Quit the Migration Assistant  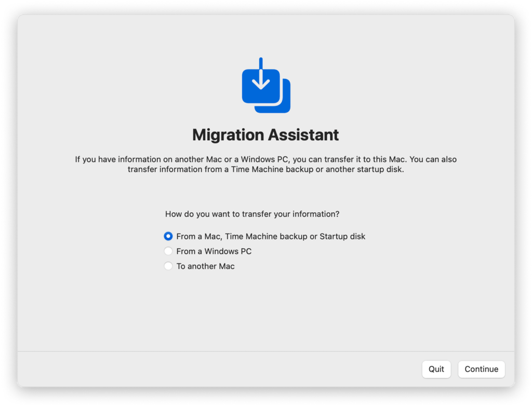click(436, 369)
